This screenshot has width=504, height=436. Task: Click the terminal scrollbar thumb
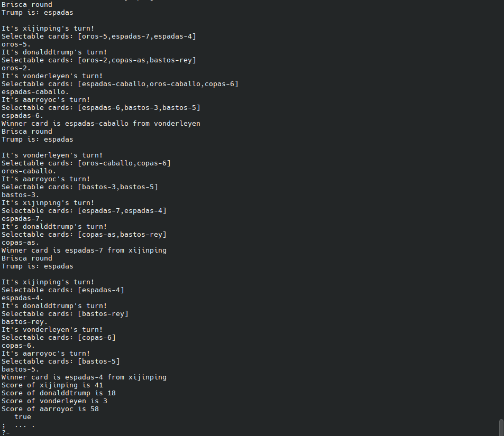coord(501,428)
